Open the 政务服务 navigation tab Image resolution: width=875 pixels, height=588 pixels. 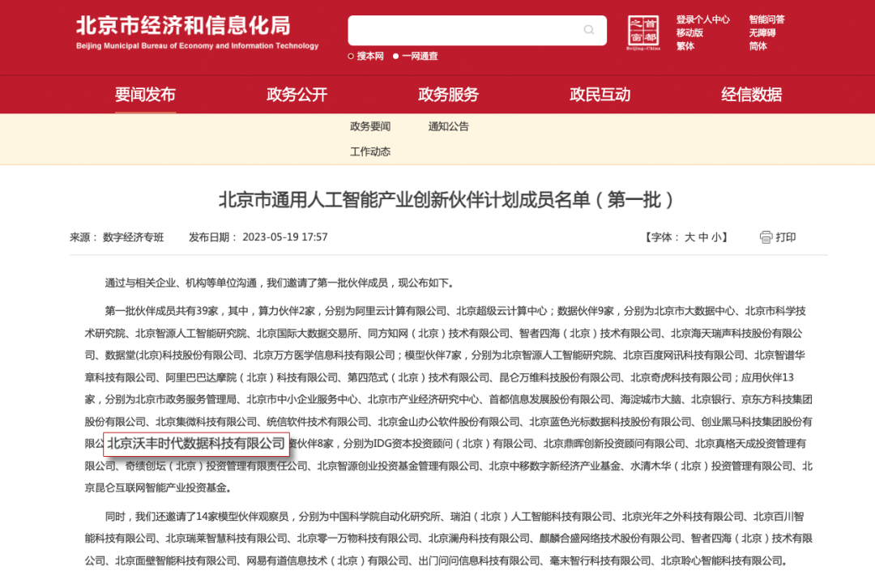point(448,94)
